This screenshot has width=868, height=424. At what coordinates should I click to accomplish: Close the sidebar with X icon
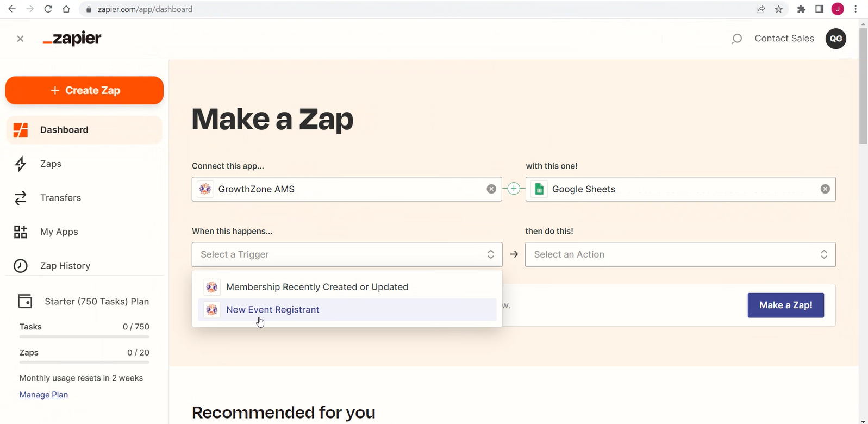[x=20, y=39]
